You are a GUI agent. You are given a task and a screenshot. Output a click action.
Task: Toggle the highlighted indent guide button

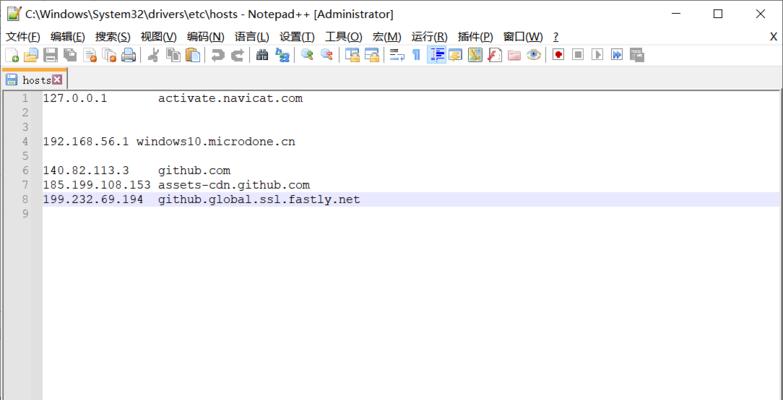(x=436, y=55)
